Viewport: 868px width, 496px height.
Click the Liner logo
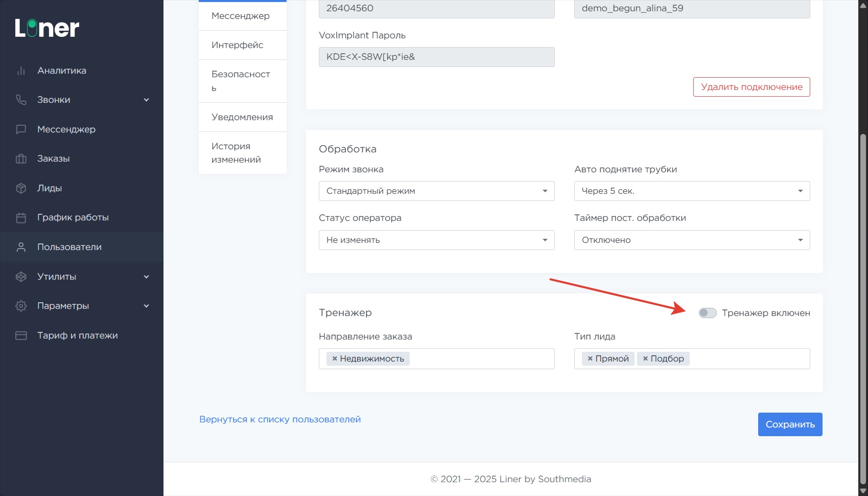[47, 29]
